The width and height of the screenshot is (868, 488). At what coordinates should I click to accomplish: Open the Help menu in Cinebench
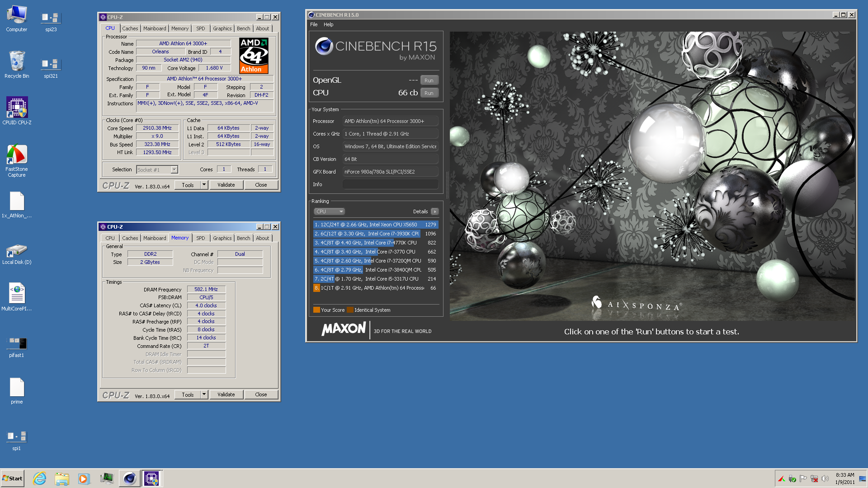[328, 24]
